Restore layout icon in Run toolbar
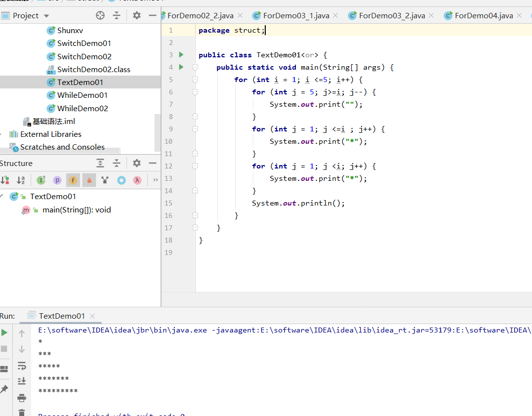532x416 pixels. coord(4,369)
